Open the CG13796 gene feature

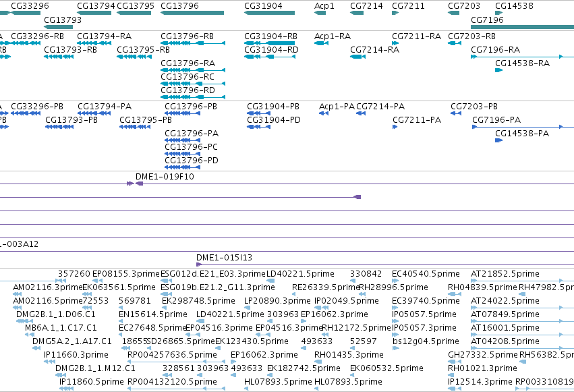(192, 13)
